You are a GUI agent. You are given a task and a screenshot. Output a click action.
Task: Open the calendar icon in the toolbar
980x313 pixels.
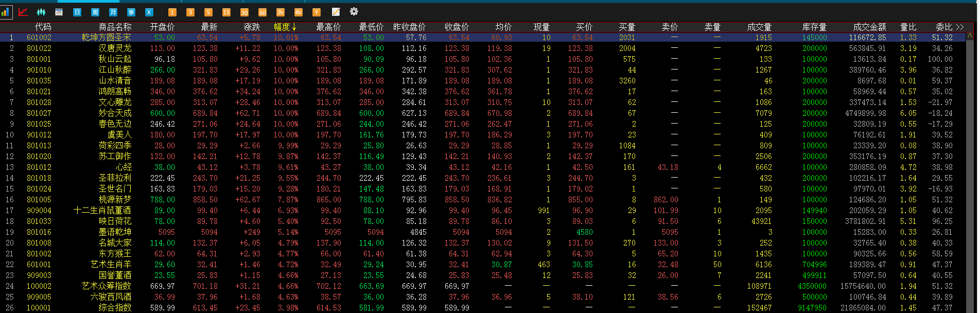coord(59,12)
